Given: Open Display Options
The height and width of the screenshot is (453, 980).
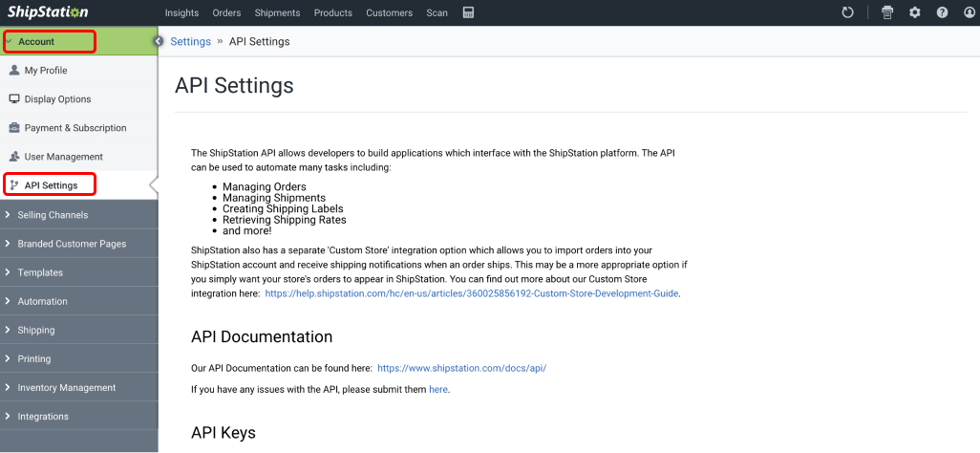Looking at the screenshot, I should [78, 98].
